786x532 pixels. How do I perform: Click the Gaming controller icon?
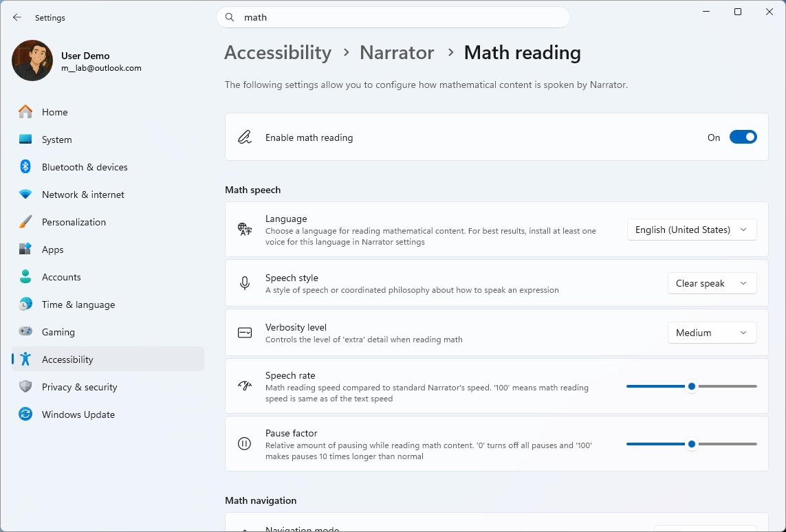[x=25, y=331]
